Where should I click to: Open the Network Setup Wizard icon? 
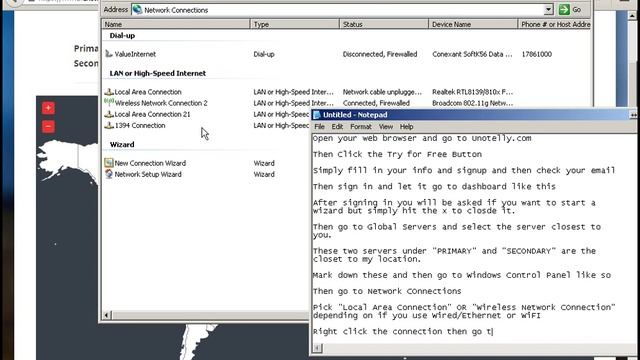click(x=109, y=174)
